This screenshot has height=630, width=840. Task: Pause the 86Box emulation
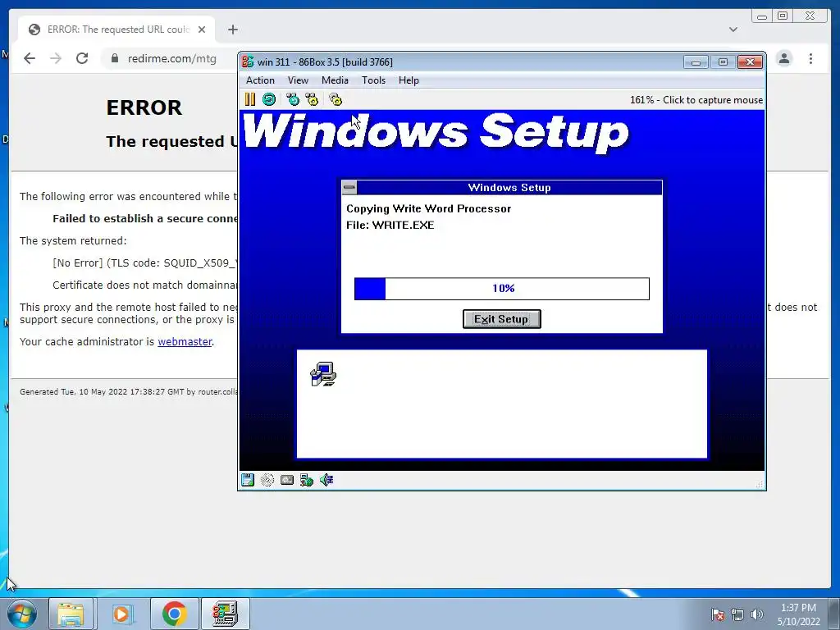point(249,99)
